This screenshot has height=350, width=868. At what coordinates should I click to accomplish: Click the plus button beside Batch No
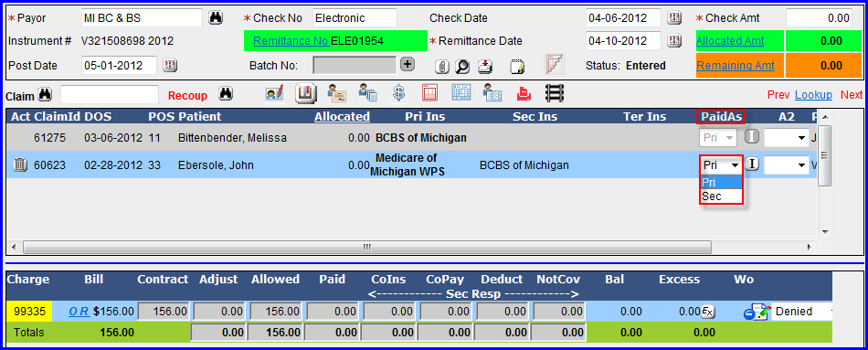pos(408,64)
